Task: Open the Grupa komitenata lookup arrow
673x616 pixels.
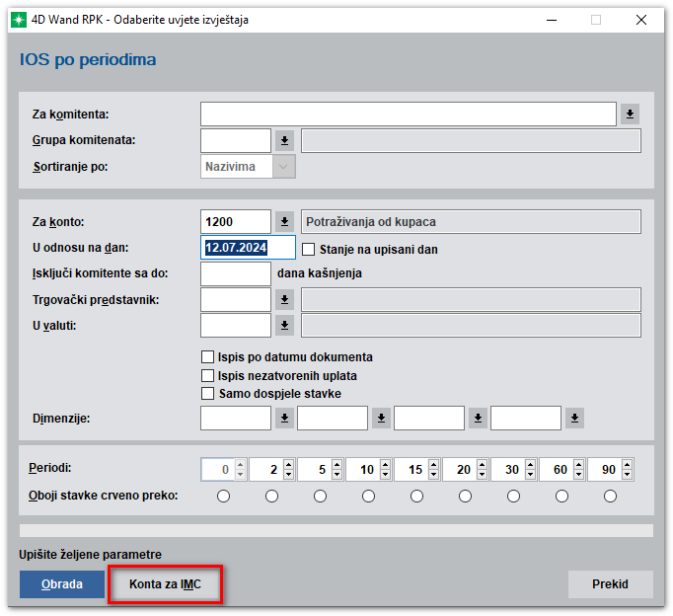Action: (x=284, y=140)
